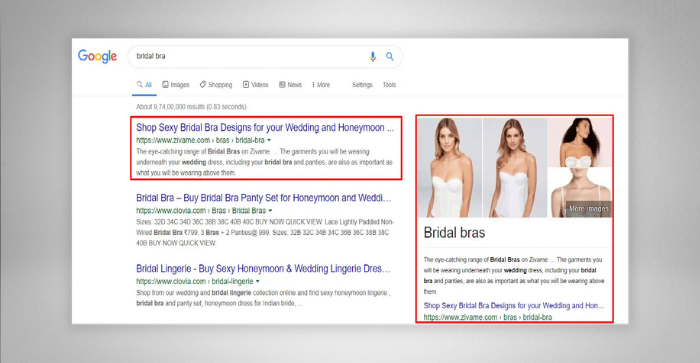This screenshot has width=700, height=363.
Task: Click 'About 9,74,00,000 results' text
Action: tap(191, 107)
